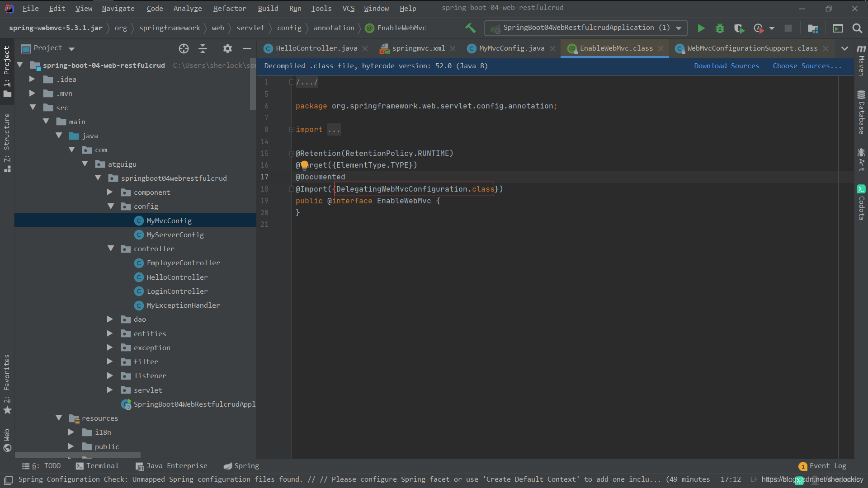The image size is (868, 488).
Task: Click locate/scroll-from-source target icon
Action: coord(184,48)
